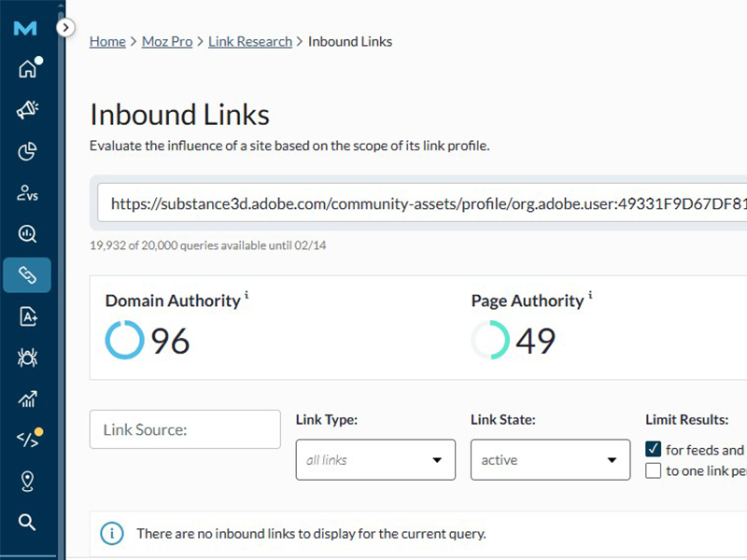Open the Home icon in the sidebar
The image size is (747, 560).
pyautogui.click(x=29, y=67)
